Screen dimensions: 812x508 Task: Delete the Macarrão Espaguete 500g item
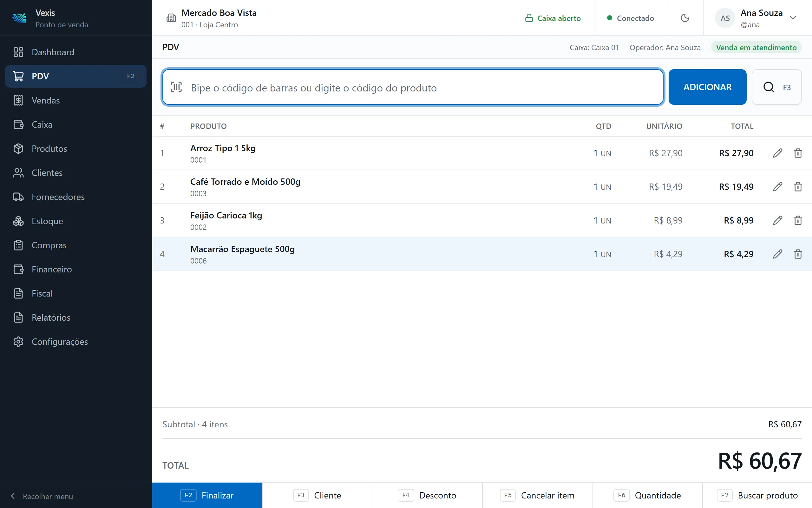tap(798, 254)
